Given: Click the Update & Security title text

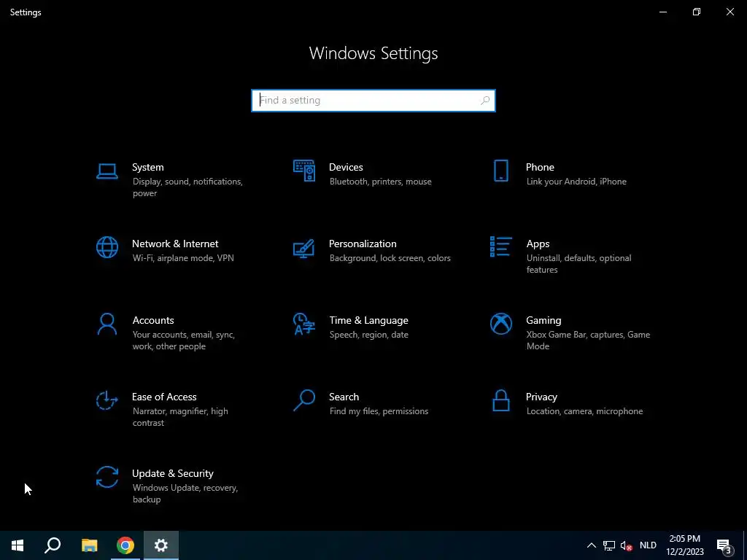Looking at the screenshot, I should (172, 473).
